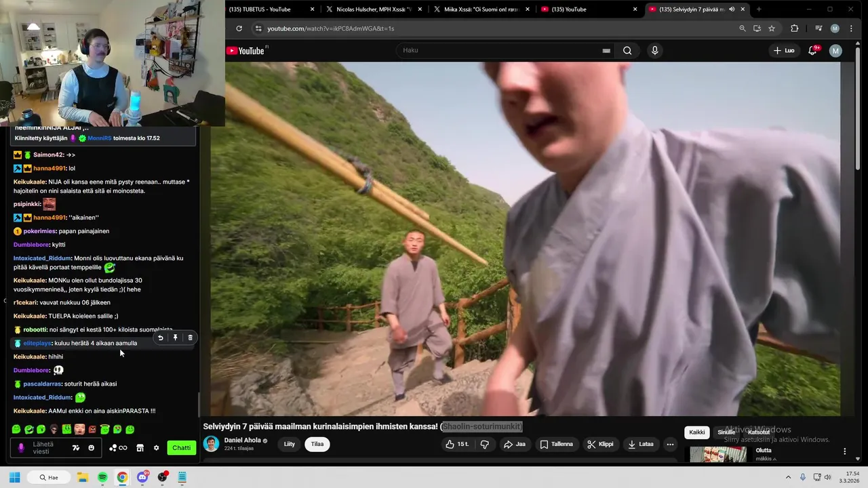Join channel with Liity button
The width and height of the screenshot is (868, 488).
click(290, 445)
